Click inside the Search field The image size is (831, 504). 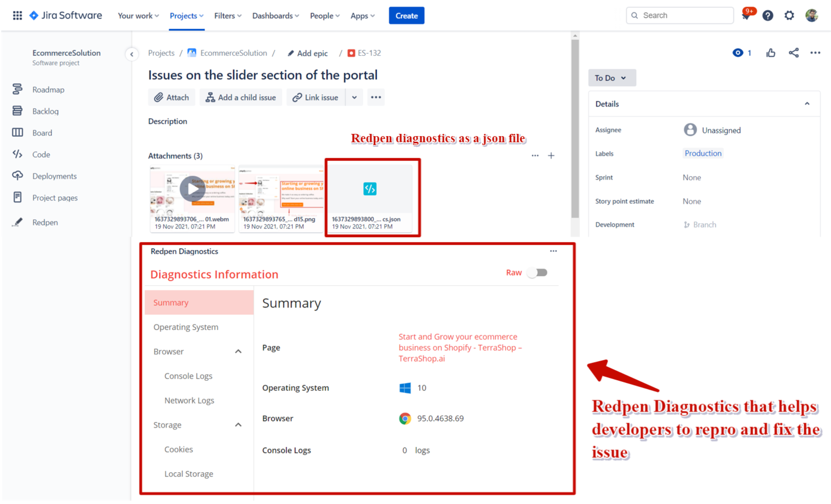[680, 16]
